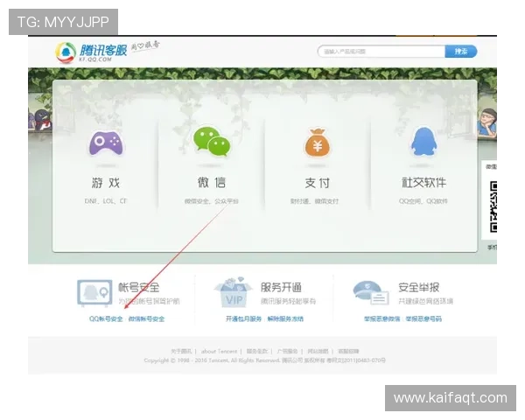Screen dimensions: 525x420
Task: Open the 解除服务冻结 link
Action: tap(285, 318)
